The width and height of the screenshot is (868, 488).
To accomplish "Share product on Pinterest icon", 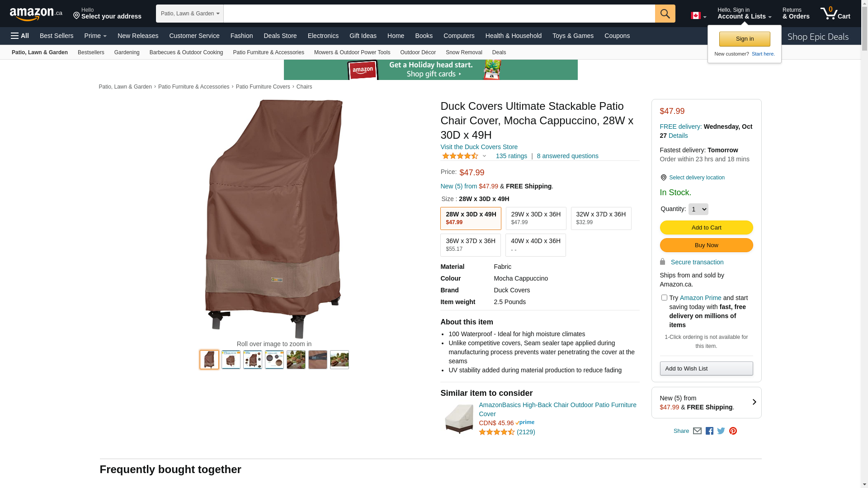I will [x=733, y=431].
